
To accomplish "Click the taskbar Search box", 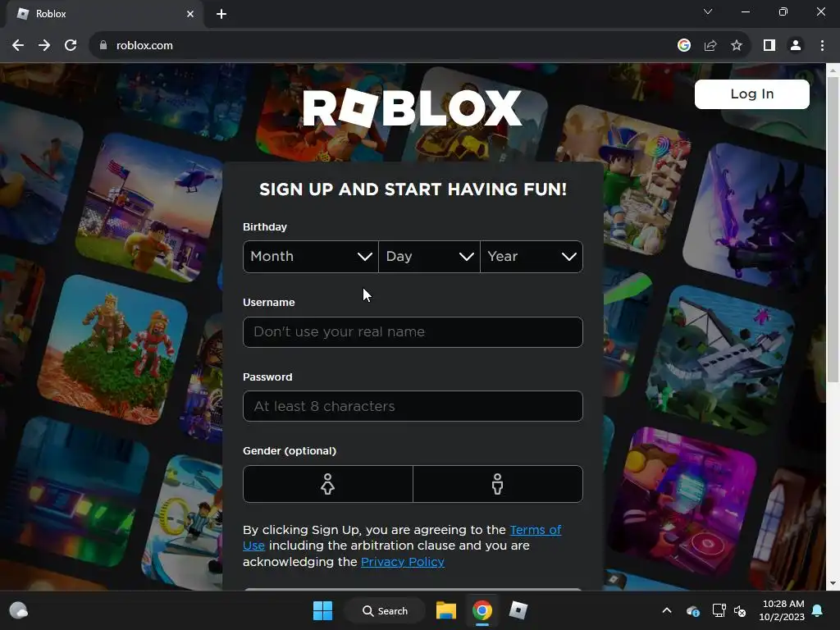I will pyautogui.click(x=385, y=610).
